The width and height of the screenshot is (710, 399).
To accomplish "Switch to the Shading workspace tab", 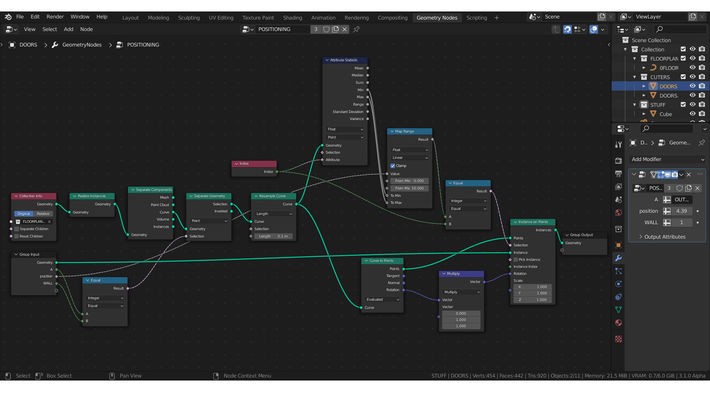I will (x=293, y=18).
